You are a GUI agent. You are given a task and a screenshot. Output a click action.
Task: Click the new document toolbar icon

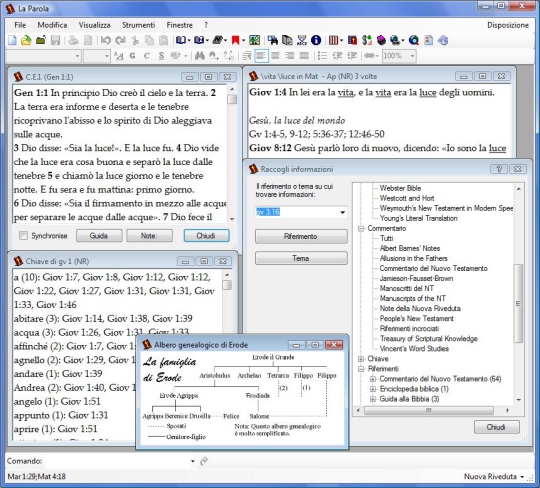pyautogui.click(x=12, y=40)
